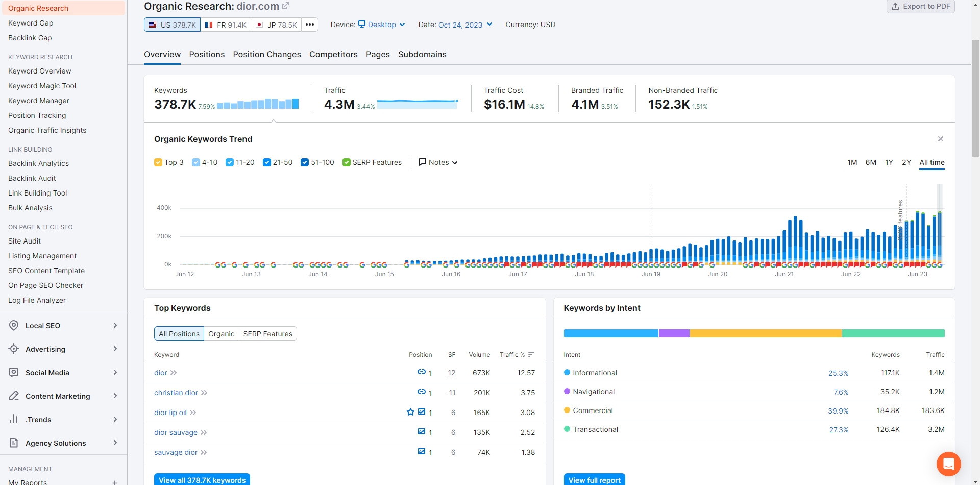The height and width of the screenshot is (485, 980).
Task: Expand Content Marketing section chevron
Action: [x=115, y=396]
